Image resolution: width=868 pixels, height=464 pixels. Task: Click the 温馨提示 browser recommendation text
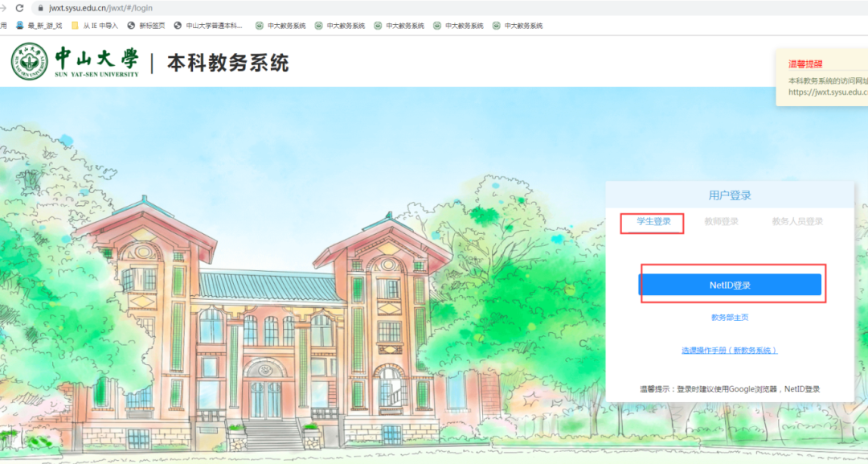[x=730, y=389]
